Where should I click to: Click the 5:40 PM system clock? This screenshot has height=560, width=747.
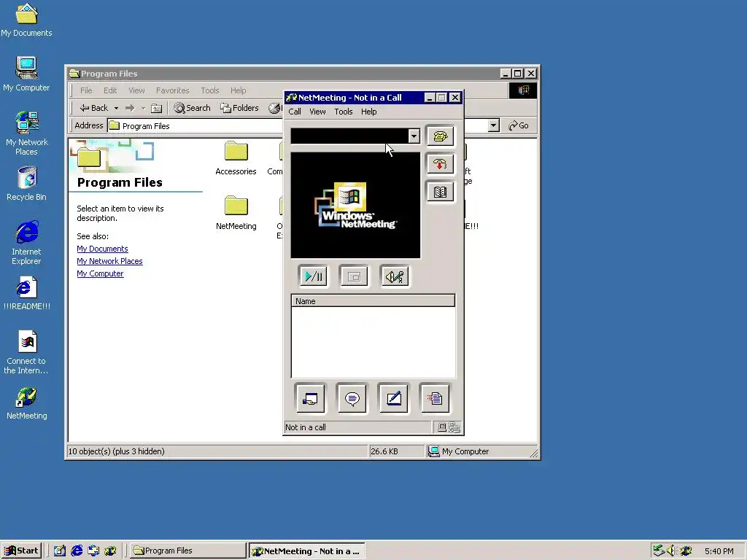point(719,551)
